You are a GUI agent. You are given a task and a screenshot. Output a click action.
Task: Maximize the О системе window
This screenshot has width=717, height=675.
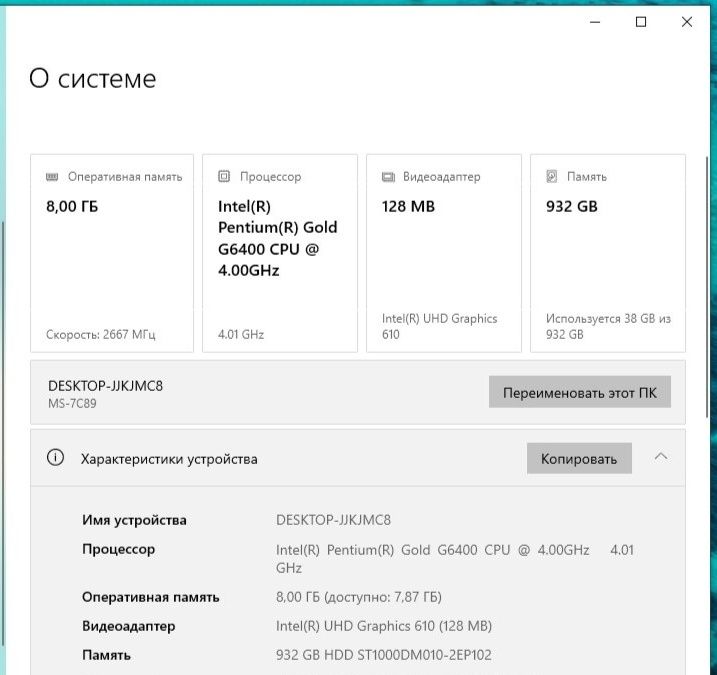(x=641, y=21)
